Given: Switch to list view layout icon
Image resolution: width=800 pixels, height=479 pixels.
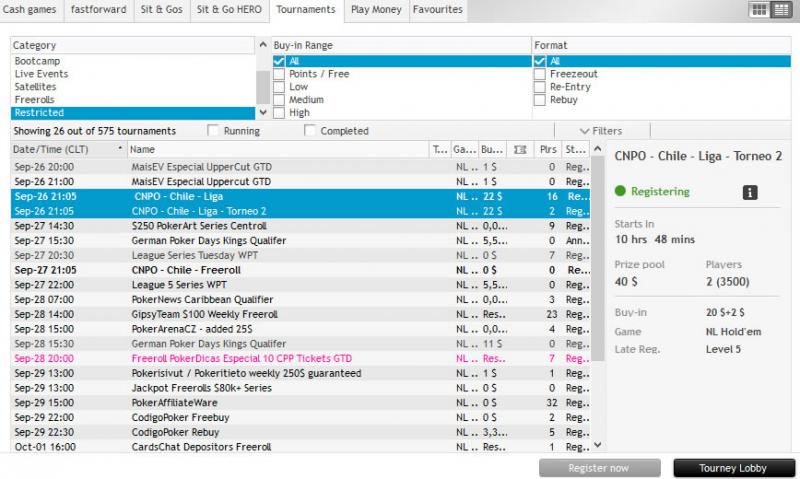Looking at the screenshot, I should pyautogui.click(x=780, y=10).
